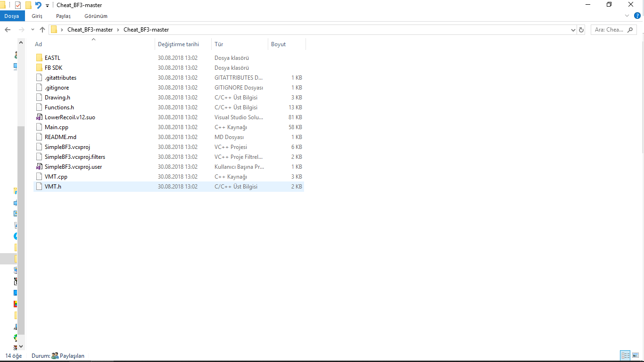Viewport: 644px width, 362px height.
Task: Select the Functions.h file name
Action: pos(59,107)
